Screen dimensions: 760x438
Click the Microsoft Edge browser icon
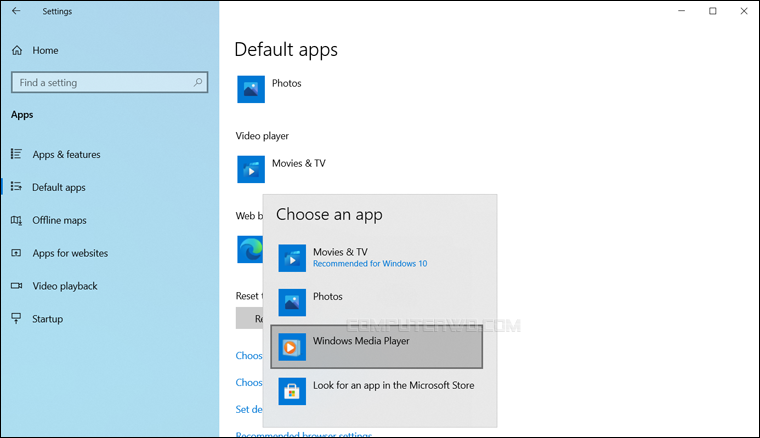pyautogui.click(x=250, y=249)
